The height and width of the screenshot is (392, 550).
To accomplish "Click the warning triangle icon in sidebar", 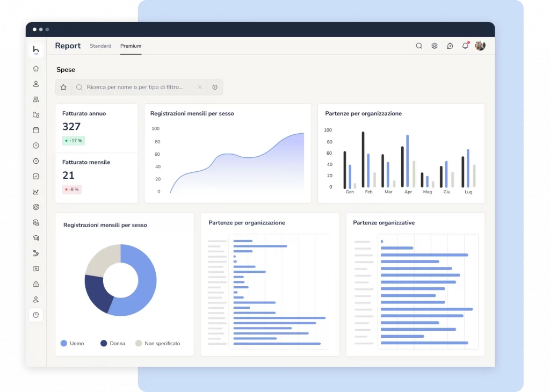I will point(36,284).
